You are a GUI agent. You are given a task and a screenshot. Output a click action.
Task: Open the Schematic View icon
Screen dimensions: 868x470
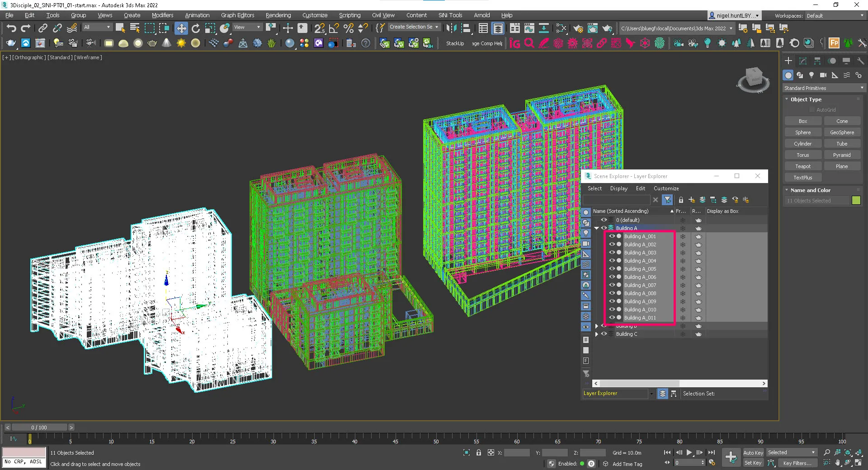click(x=544, y=28)
